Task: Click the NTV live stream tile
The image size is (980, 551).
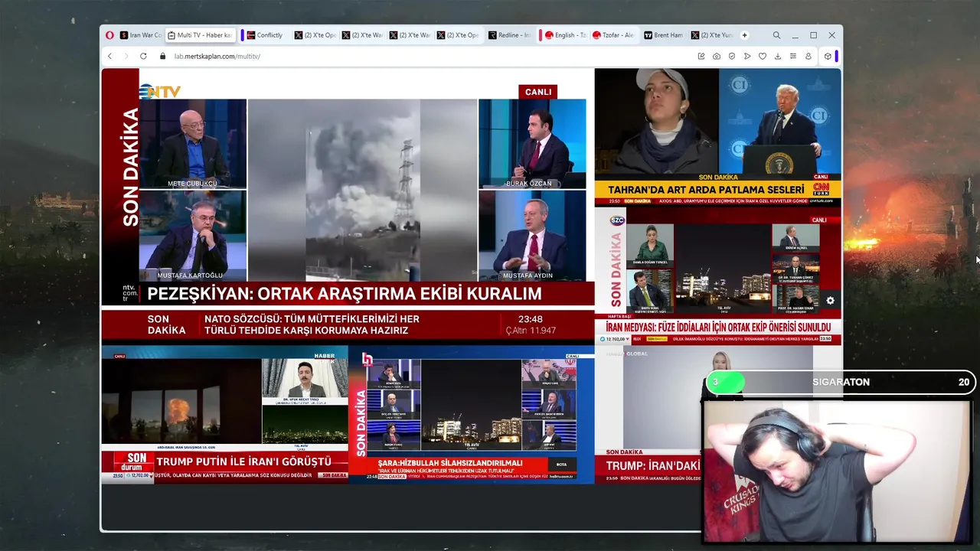Action: pyautogui.click(x=348, y=205)
